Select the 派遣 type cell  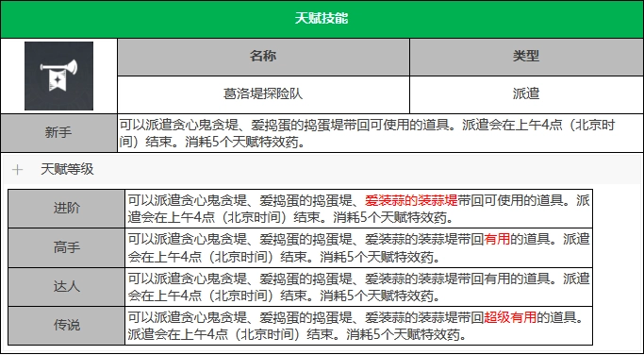(526, 94)
